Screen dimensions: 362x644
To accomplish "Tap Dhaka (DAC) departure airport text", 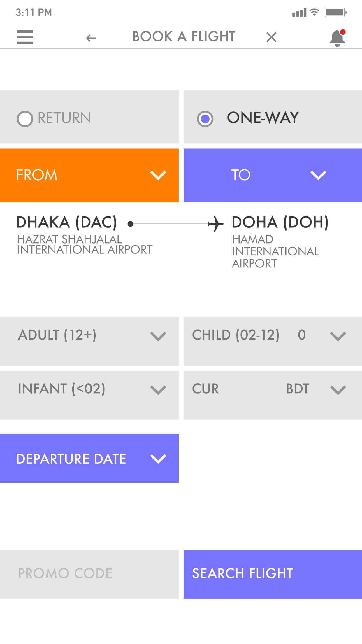I will pos(67,222).
